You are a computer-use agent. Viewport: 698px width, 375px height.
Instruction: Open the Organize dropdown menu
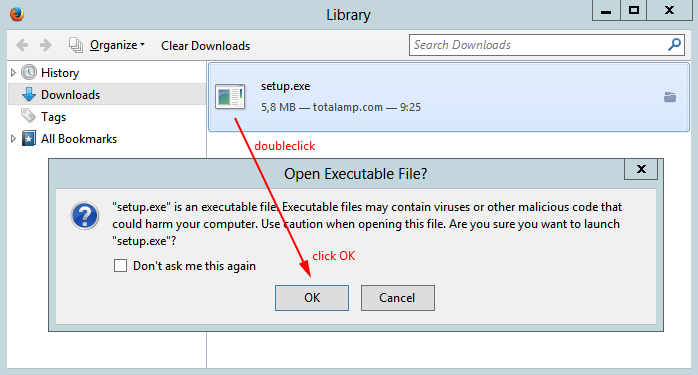(x=117, y=45)
